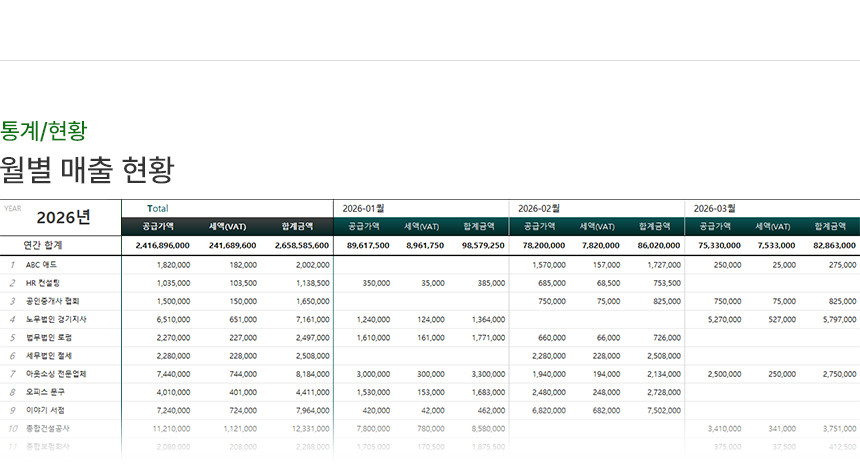
Task: Click the Total column group header
Action: click(x=157, y=208)
